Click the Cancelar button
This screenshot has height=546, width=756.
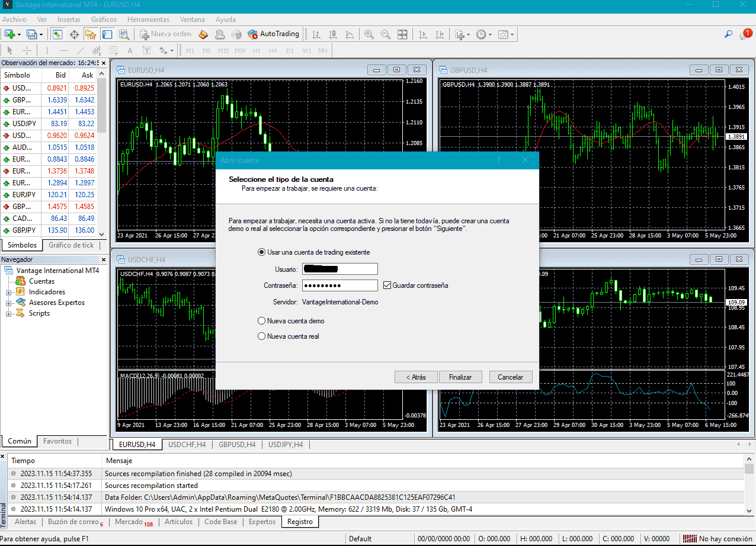coord(510,377)
